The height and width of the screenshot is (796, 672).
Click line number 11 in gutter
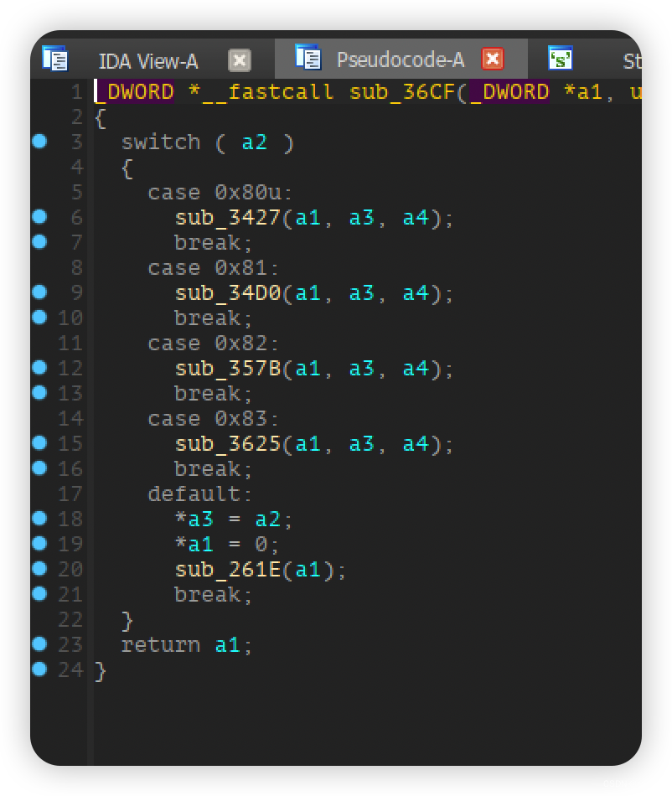70,344
